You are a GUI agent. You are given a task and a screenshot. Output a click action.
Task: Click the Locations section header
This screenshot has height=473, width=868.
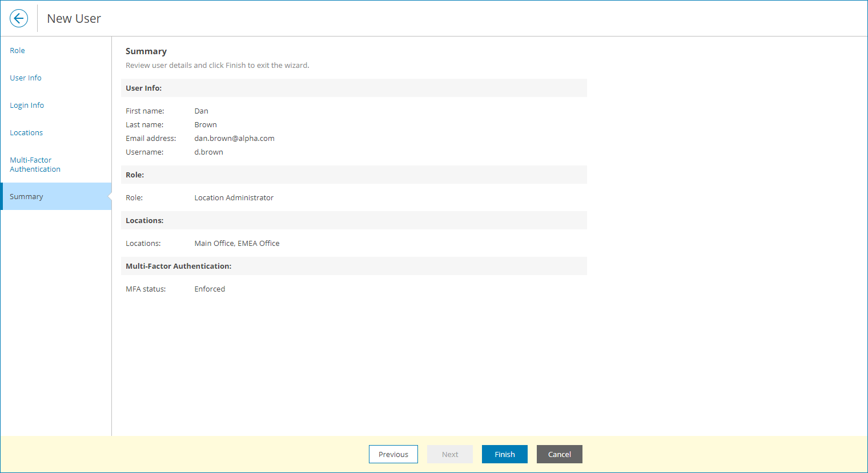354,220
